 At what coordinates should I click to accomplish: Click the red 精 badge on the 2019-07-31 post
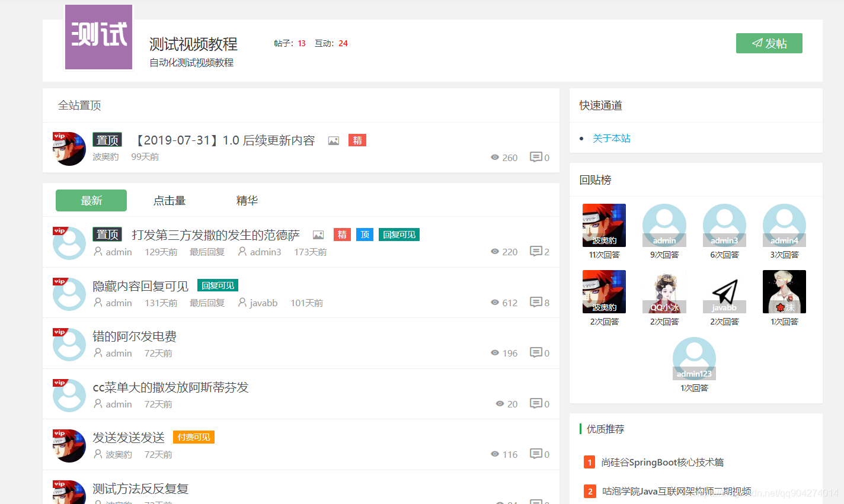tap(357, 140)
